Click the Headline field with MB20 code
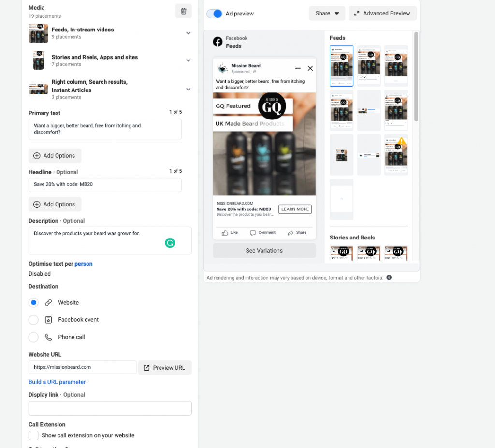This screenshot has height=448, width=495. (x=105, y=185)
